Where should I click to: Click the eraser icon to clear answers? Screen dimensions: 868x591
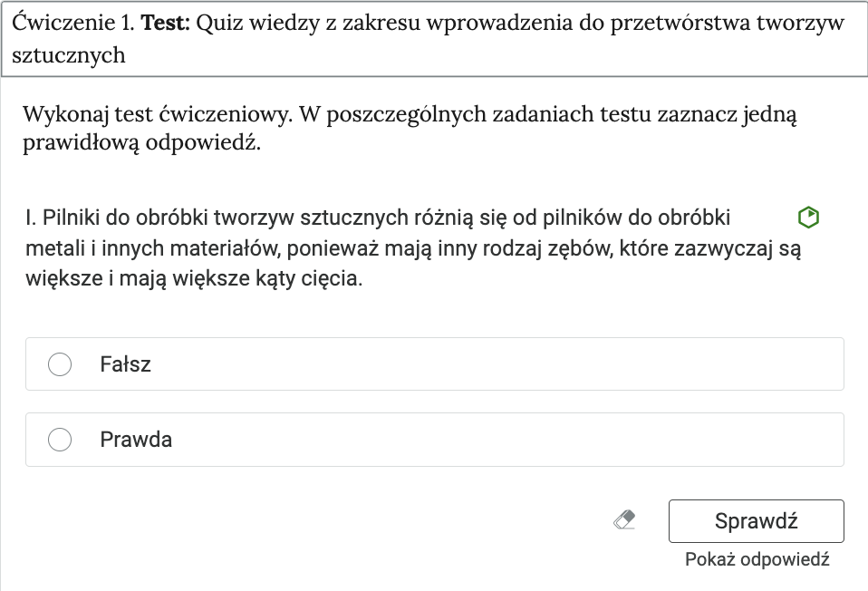[x=623, y=519]
